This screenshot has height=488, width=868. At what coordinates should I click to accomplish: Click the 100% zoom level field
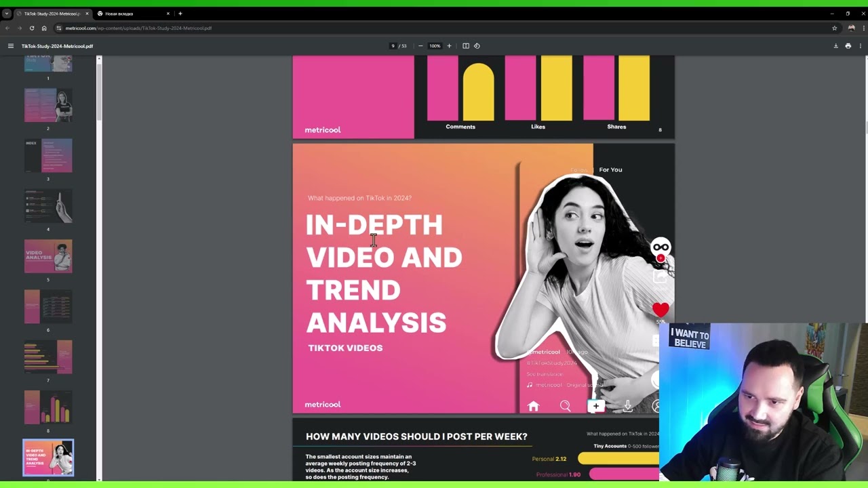pos(435,46)
